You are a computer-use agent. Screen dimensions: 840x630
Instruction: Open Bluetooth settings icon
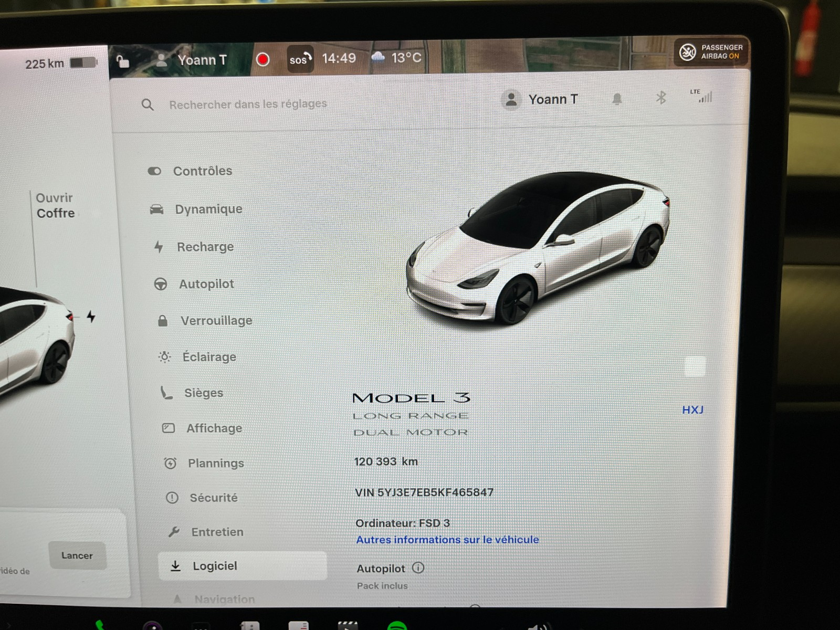tap(661, 98)
